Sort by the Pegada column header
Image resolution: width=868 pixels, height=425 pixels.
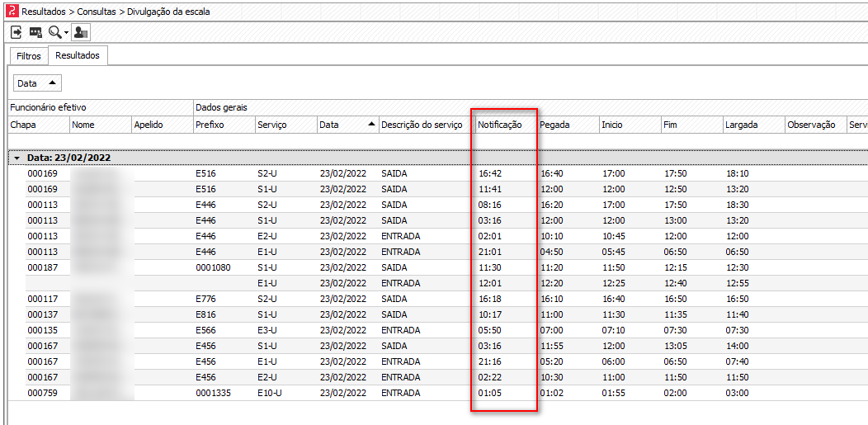(x=568, y=125)
